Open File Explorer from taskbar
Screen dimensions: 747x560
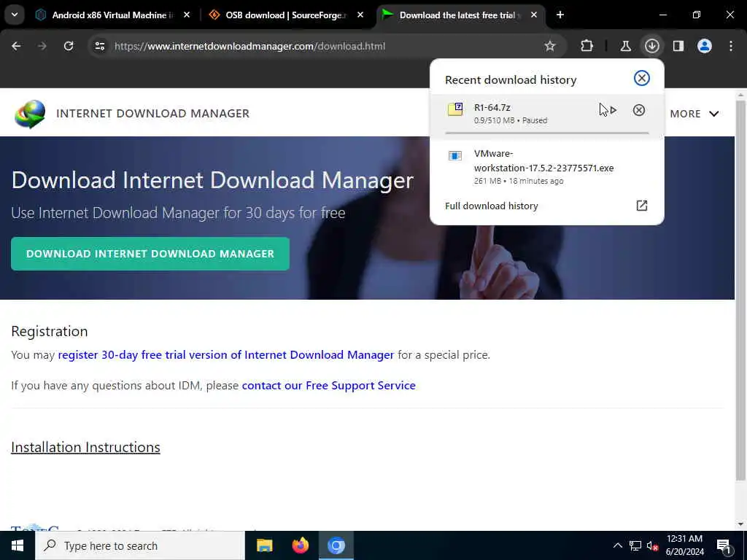pyautogui.click(x=264, y=545)
